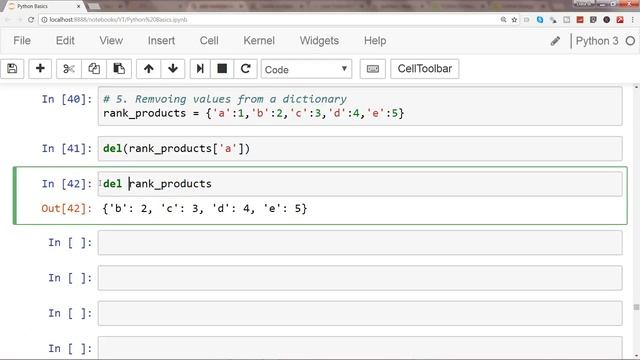Click the first empty code cell
640x360 pixels.
click(x=360, y=243)
